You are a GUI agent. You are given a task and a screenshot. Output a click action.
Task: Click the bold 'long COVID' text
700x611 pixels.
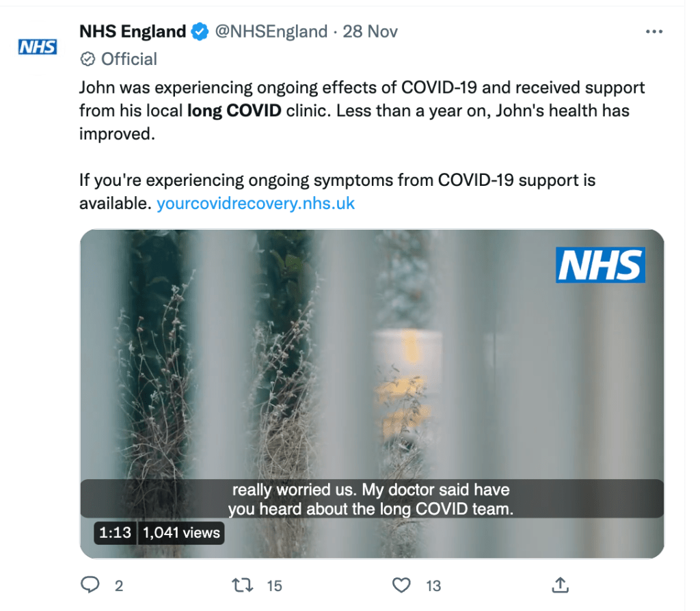coord(234,109)
